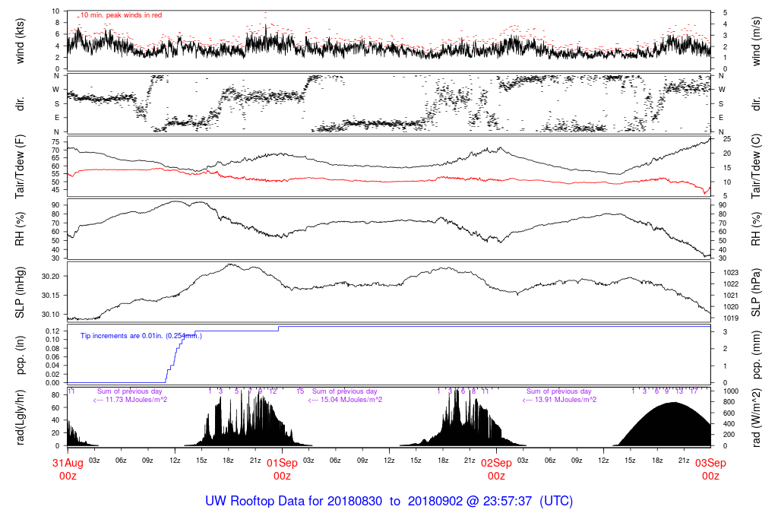Screen dimensions: 778x532
Task: Click the 'Tair/Tdew (F)' axis label
Action: coord(19,166)
